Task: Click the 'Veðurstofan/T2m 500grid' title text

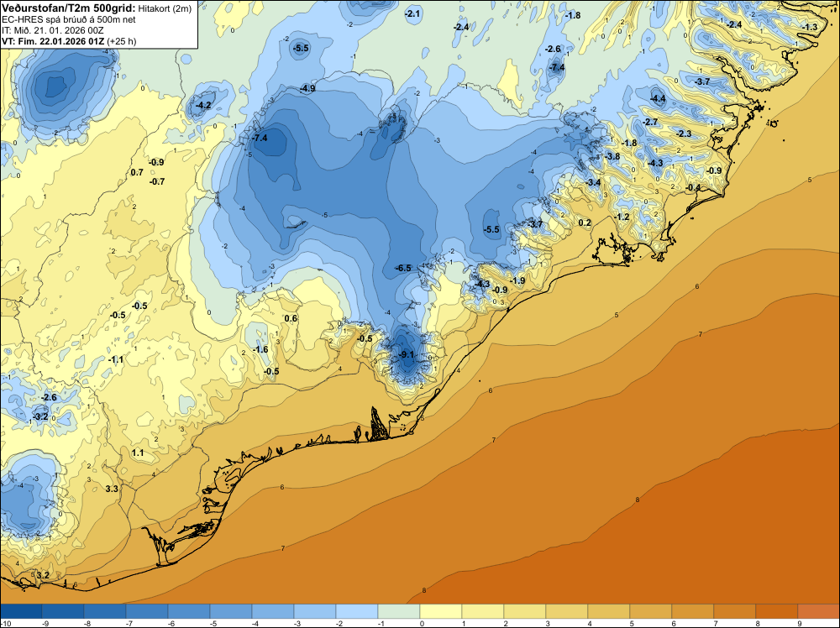Action: [x=69, y=8]
